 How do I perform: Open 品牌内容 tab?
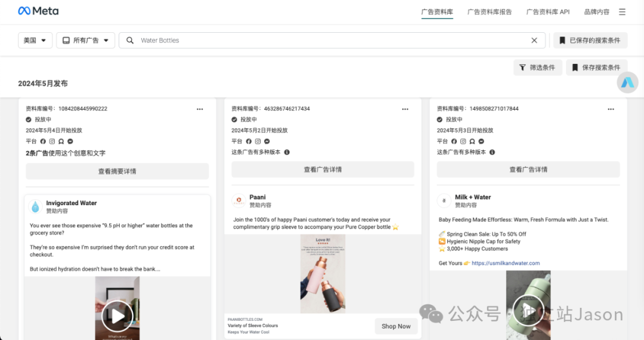(x=597, y=12)
